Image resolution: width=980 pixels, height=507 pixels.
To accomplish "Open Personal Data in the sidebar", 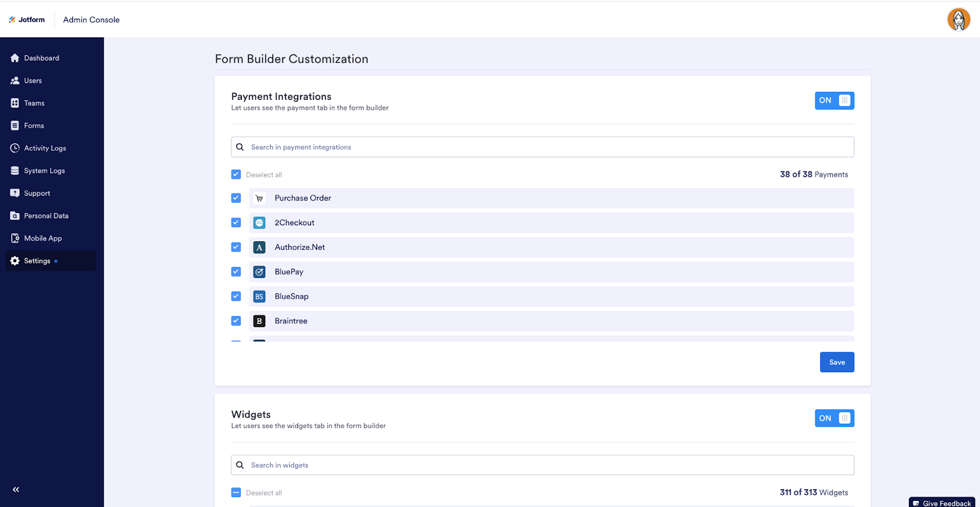I will [46, 216].
